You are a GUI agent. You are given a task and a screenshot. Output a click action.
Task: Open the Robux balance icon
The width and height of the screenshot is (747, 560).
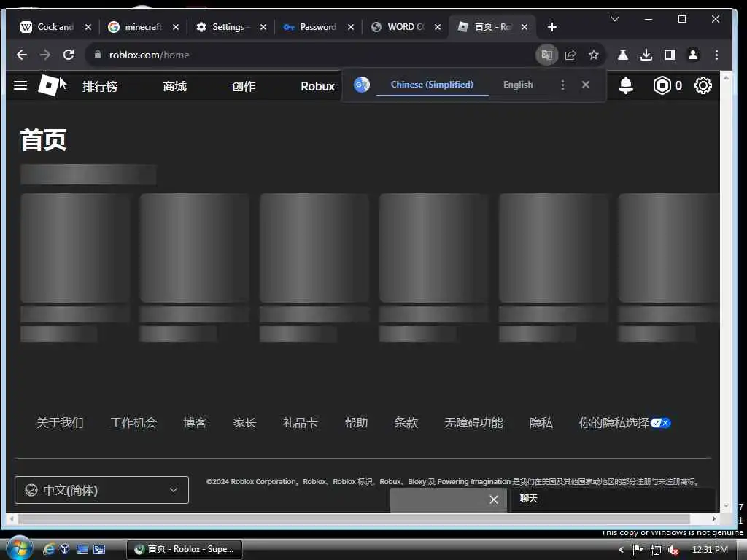coord(662,86)
